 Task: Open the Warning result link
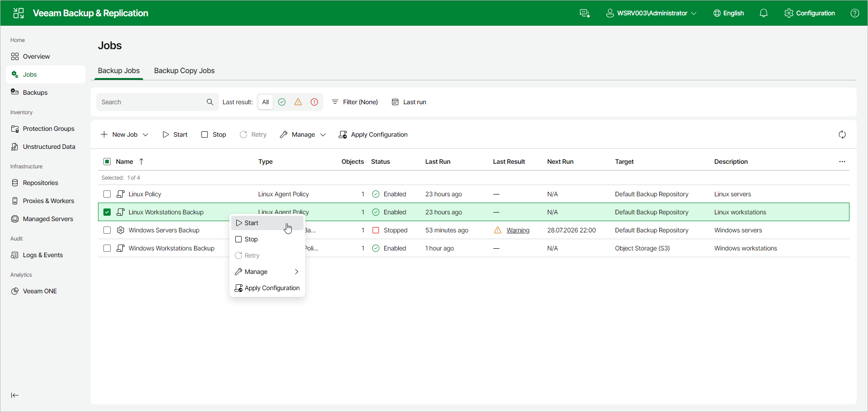pos(518,230)
